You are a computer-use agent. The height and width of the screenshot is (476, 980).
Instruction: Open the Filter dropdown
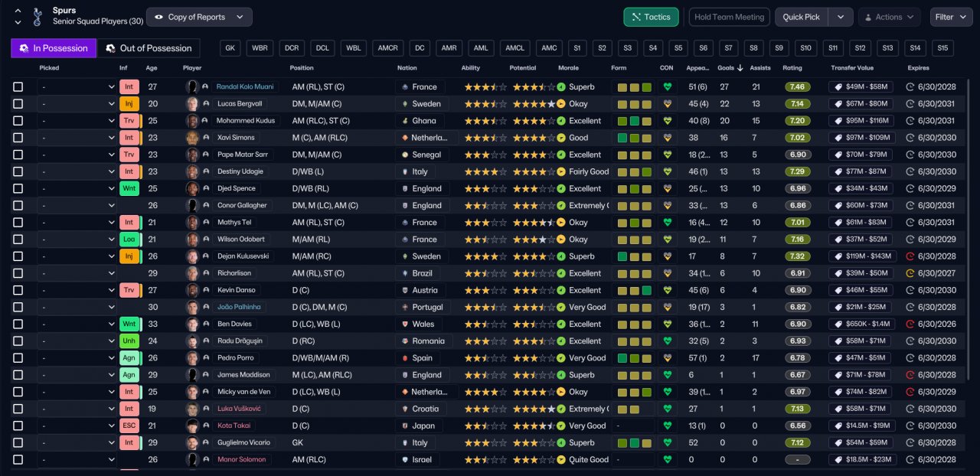point(951,17)
